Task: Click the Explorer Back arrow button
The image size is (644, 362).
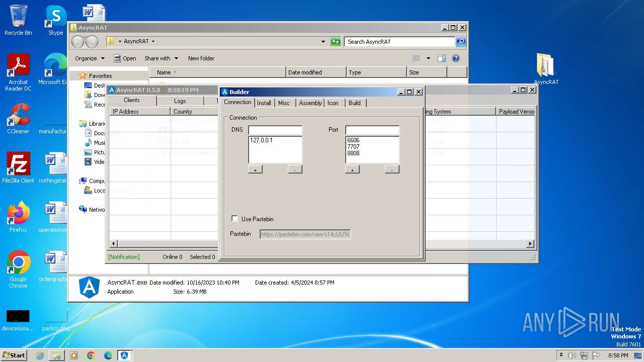Action: [x=78, y=42]
